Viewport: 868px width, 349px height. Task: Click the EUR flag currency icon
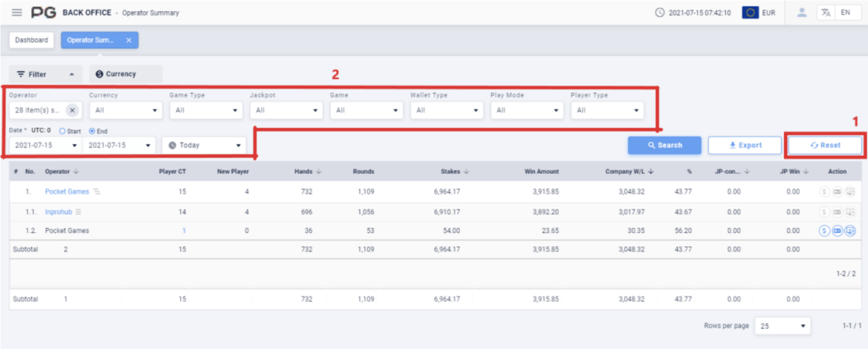[750, 13]
